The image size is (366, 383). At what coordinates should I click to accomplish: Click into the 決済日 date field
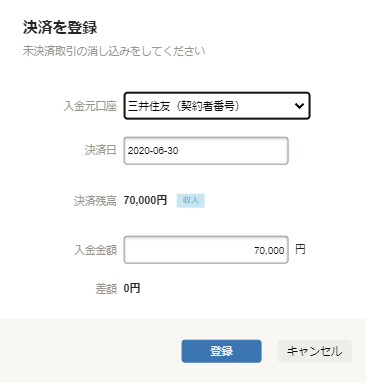206,151
